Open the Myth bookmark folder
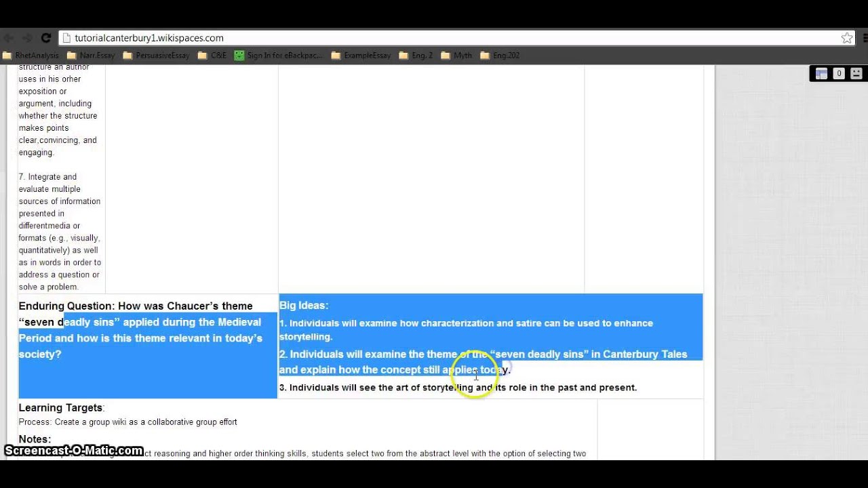This screenshot has height=488, width=868. pyautogui.click(x=456, y=56)
